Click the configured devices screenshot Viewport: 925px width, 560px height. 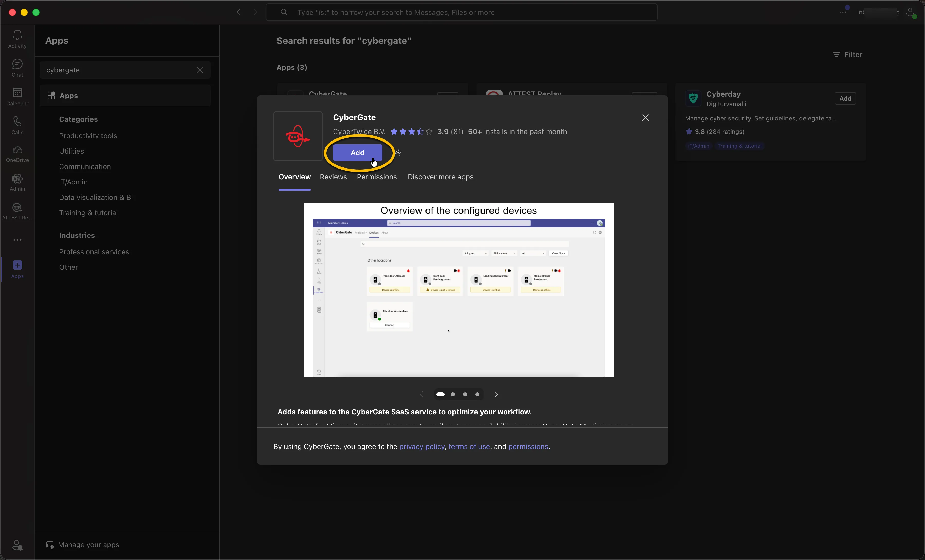tap(458, 290)
